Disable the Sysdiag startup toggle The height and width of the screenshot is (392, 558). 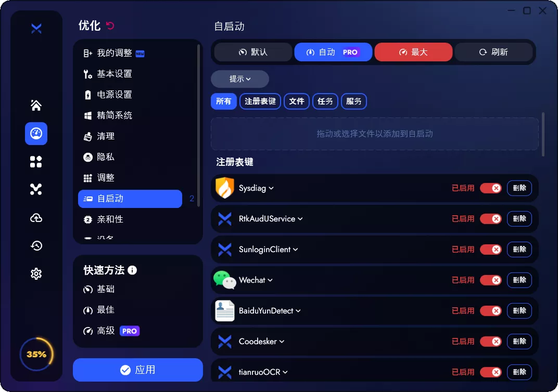point(491,188)
